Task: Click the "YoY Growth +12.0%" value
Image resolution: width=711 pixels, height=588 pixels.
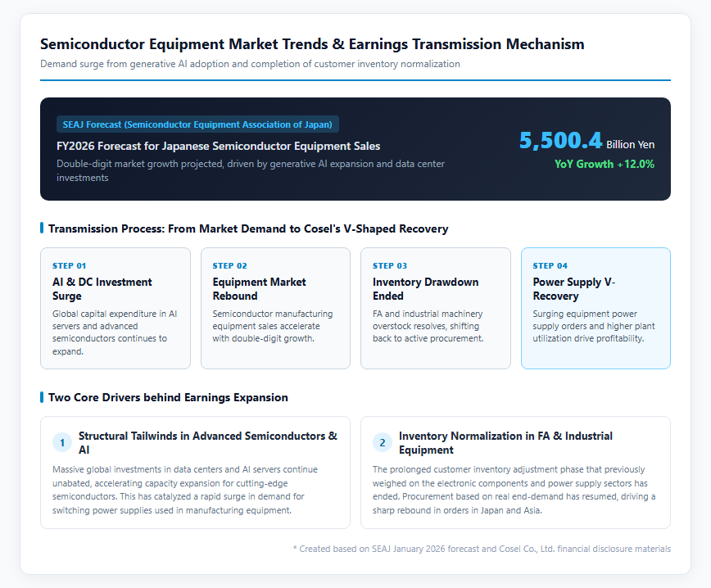Action: (x=605, y=164)
